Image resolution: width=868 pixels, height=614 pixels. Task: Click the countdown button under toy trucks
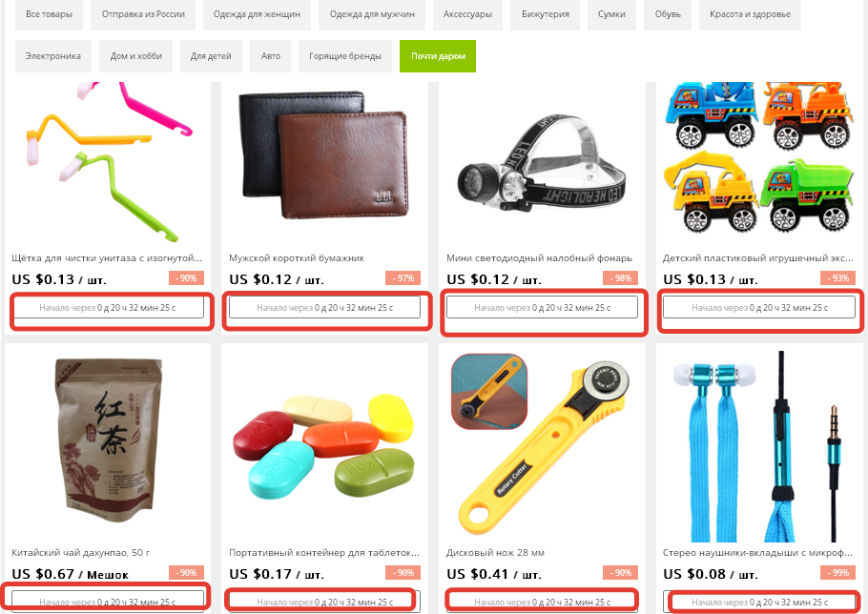[759, 308]
